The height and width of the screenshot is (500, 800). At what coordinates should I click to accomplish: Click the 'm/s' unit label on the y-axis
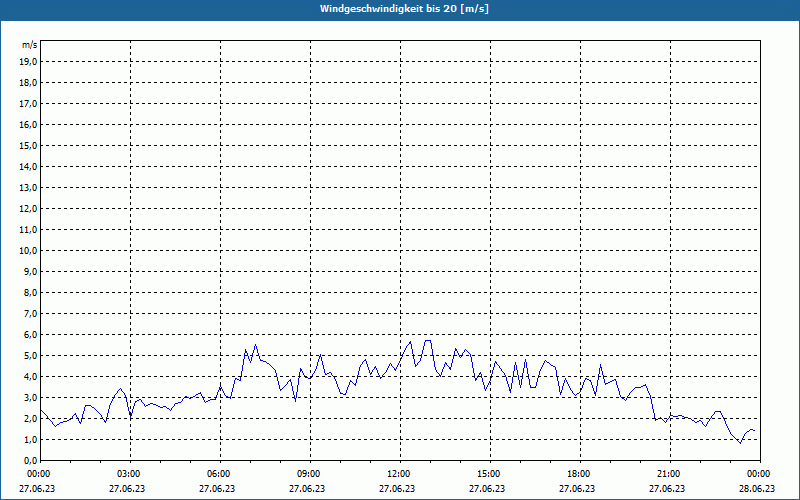point(29,45)
